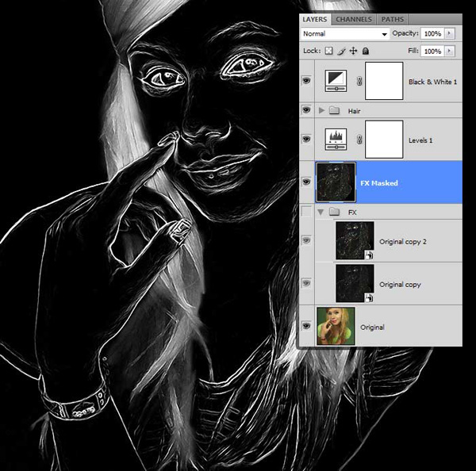
Task: Switch to the Paths tab
Action: pos(392,18)
